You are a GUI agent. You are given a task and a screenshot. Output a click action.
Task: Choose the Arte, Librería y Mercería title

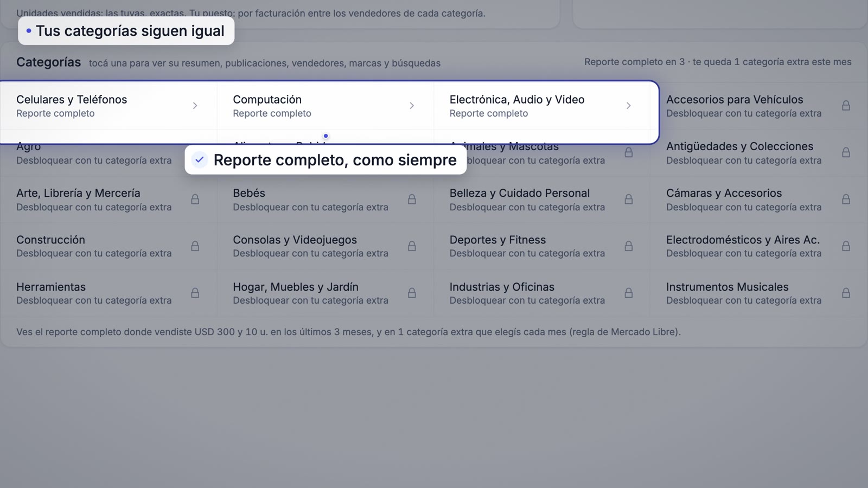point(78,193)
